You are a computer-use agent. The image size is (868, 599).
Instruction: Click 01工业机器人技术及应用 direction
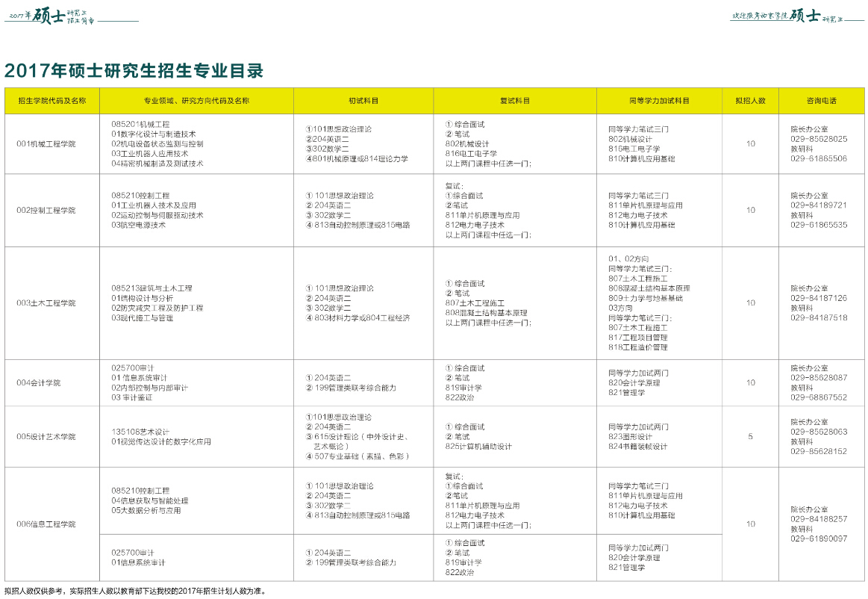pyautogui.click(x=153, y=205)
